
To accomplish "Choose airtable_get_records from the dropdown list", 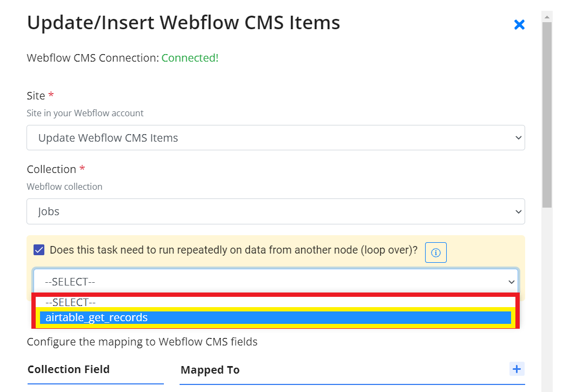I will [x=275, y=318].
